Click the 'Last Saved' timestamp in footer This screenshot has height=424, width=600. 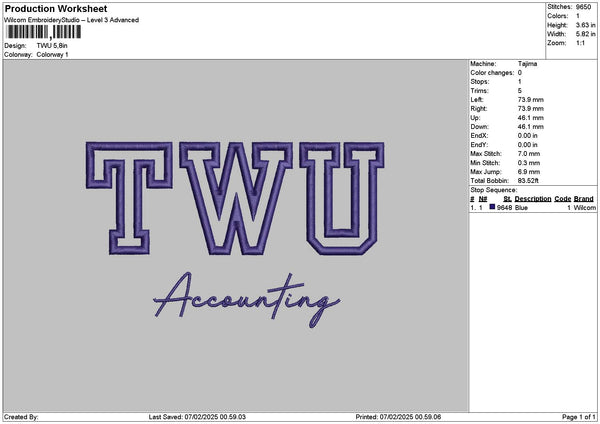(x=197, y=417)
